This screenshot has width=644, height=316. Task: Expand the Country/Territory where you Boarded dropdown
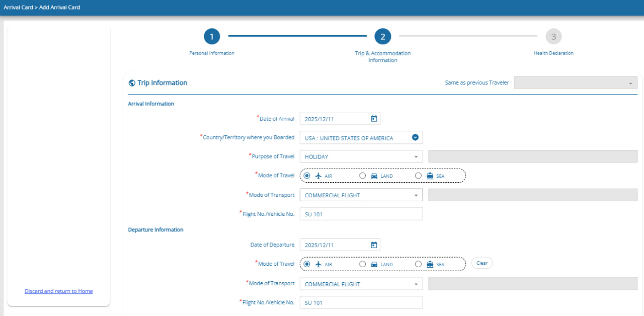point(415,137)
